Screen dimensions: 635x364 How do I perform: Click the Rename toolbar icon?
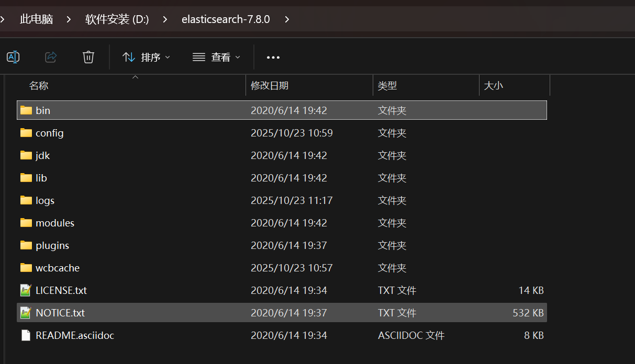click(x=13, y=57)
